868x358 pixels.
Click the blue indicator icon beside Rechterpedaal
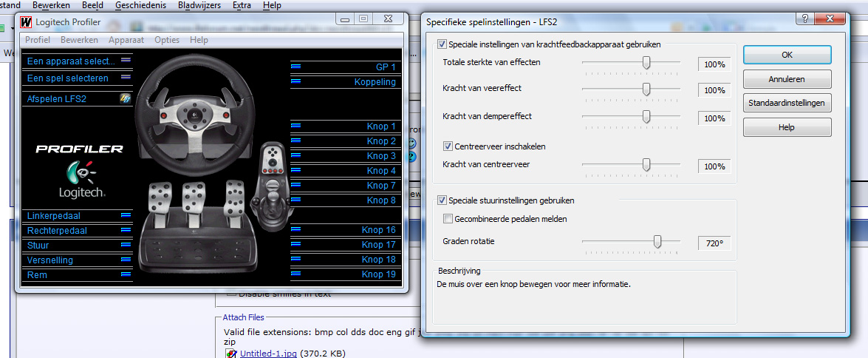click(x=126, y=230)
